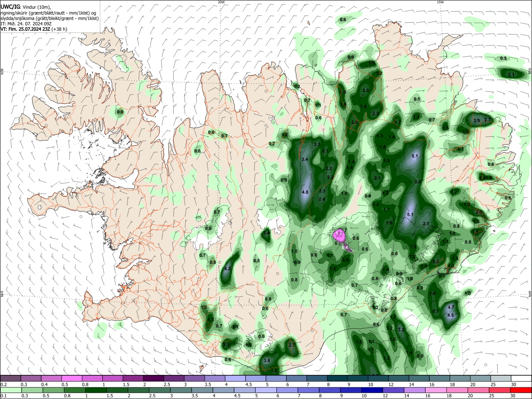The image size is (532, 399).
Task: Click the pink snowfall patch on the map
Action: 340,235
